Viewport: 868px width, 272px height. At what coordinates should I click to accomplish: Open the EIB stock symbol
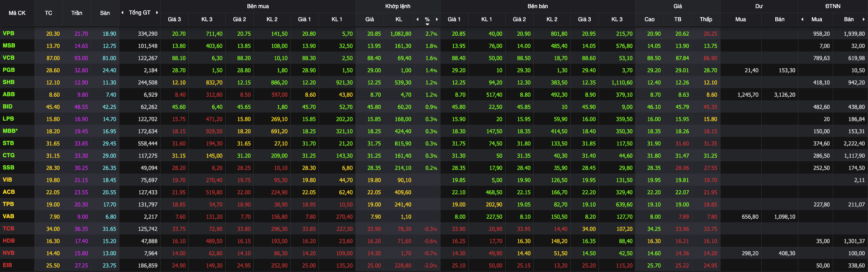[7, 265]
